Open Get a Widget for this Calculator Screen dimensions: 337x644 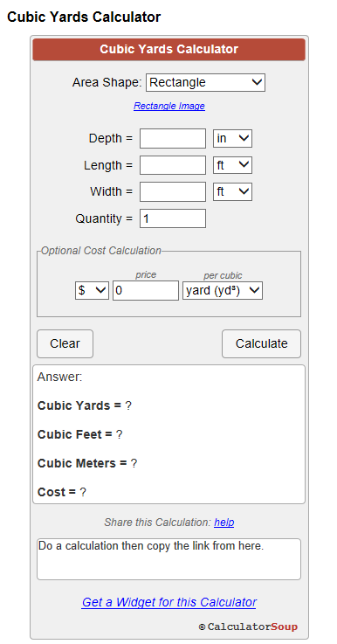tap(168, 603)
